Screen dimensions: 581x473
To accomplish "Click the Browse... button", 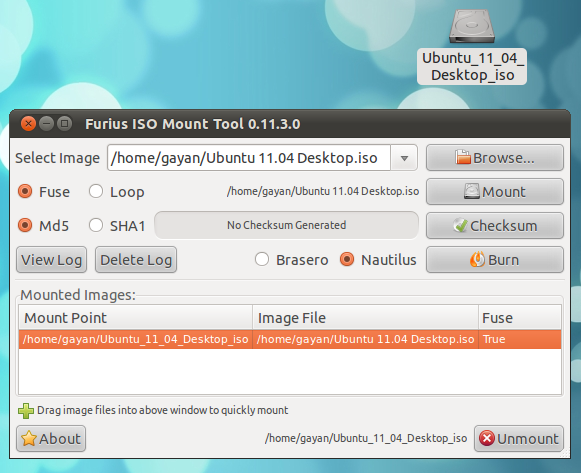I will click(x=495, y=158).
